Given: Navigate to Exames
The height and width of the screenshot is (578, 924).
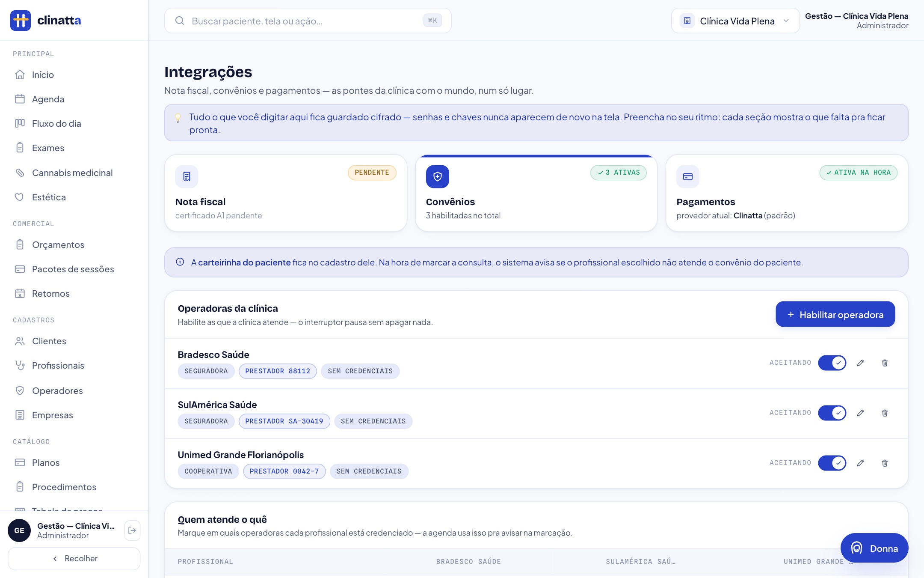Looking at the screenshot, I should (74, 148).
